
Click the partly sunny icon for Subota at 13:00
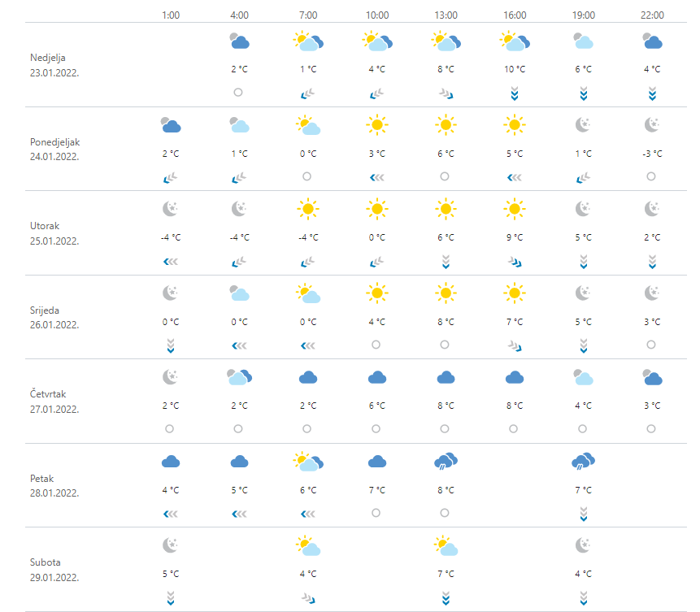click(x=445, y=545)
